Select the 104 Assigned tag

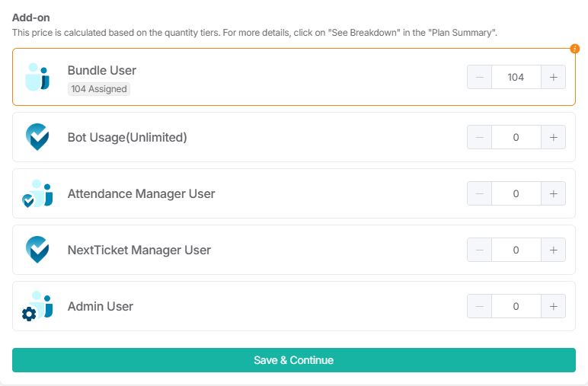[99, 89]
